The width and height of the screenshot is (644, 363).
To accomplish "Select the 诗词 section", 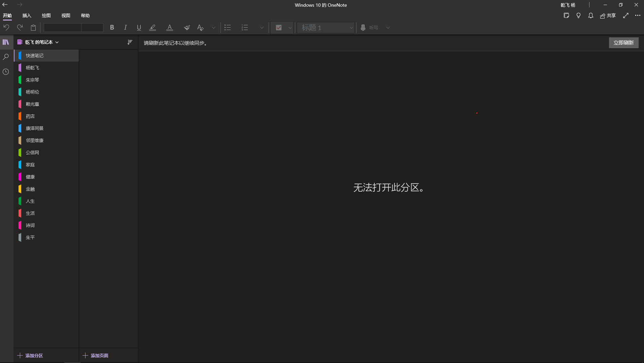I will (46, 225).
